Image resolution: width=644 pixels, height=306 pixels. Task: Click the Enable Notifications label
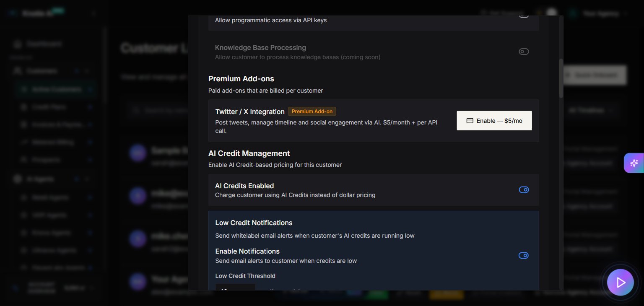pos(247,251)
